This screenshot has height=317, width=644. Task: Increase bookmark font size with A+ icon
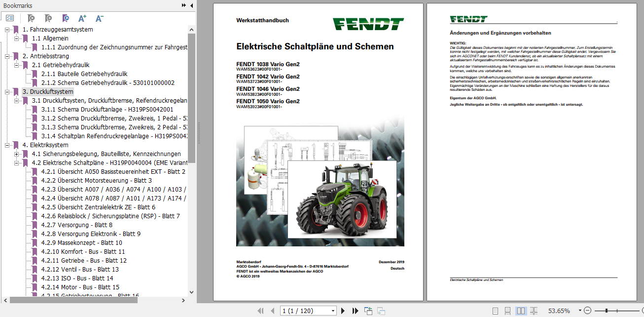point(82,18)
